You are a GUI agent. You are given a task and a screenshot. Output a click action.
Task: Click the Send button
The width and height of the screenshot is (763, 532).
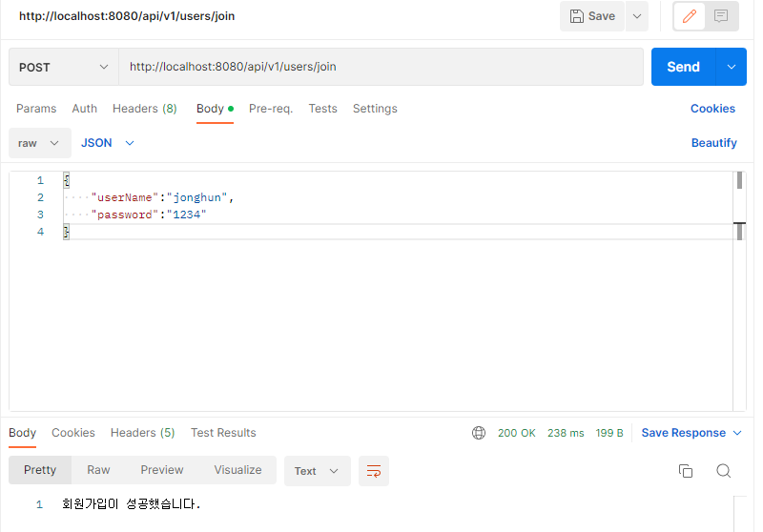coord(683,67)
